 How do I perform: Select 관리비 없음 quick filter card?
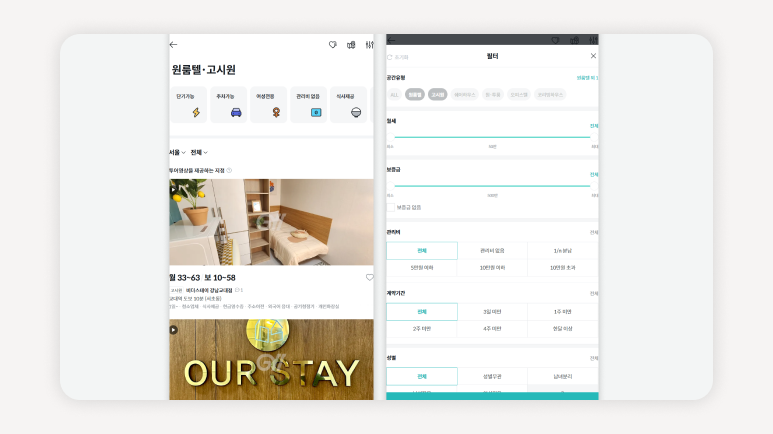(308, 105)
